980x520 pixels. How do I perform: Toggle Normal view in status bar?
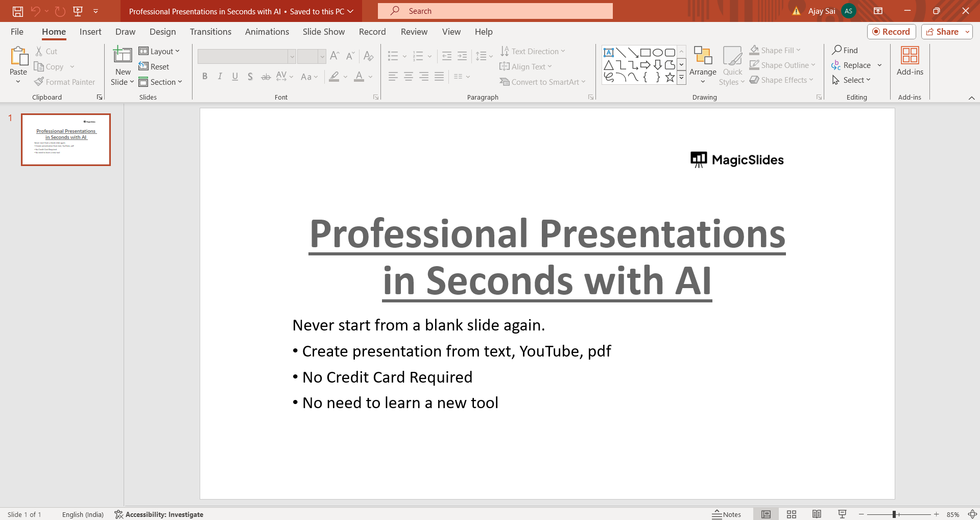(x=766, y=514)
